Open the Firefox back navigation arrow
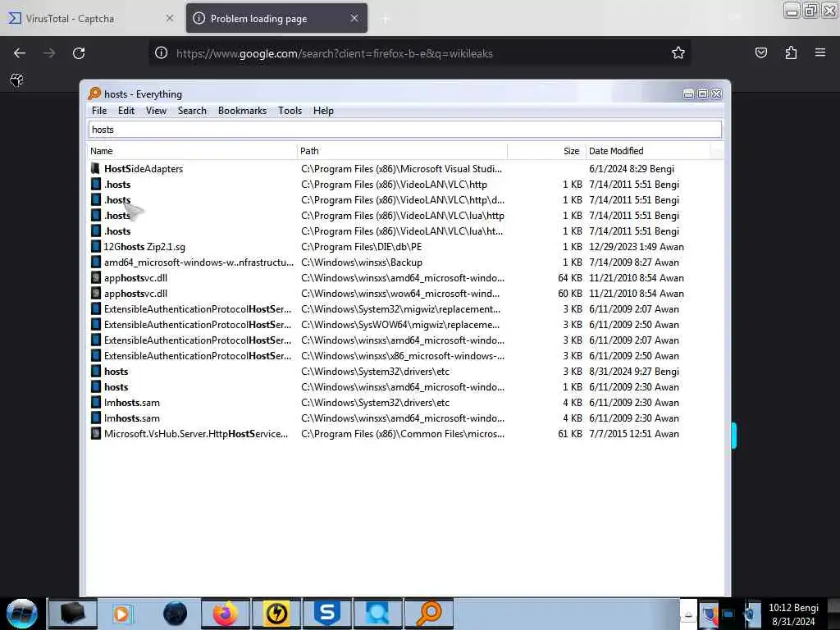Viewport: 840px width, 630px height. (x=20, y=53)
